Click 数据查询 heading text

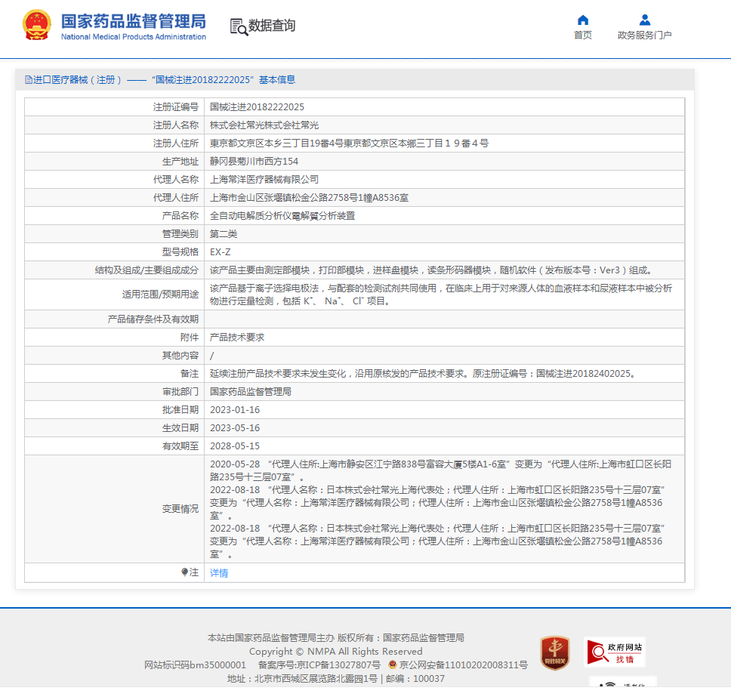pos(272,26)
